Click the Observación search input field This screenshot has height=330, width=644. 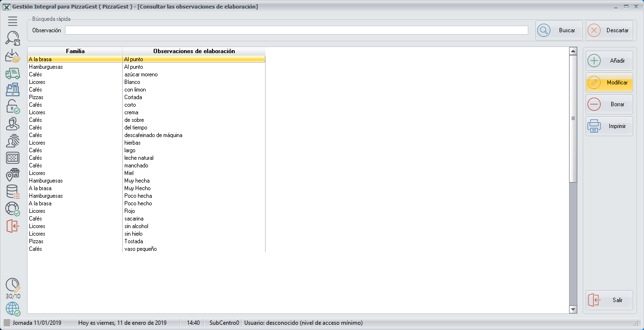pos(296,30)
